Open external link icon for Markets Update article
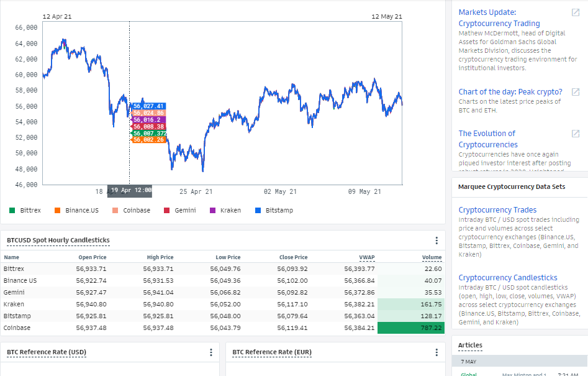This screenshot has height=376, width=588. (575, 12)
